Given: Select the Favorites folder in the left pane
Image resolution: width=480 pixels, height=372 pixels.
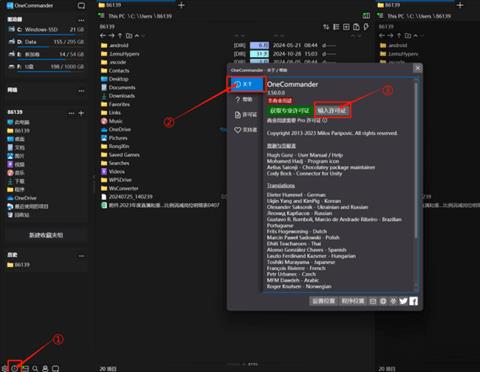Looking at the screenshot, I should tap(116, 104).
